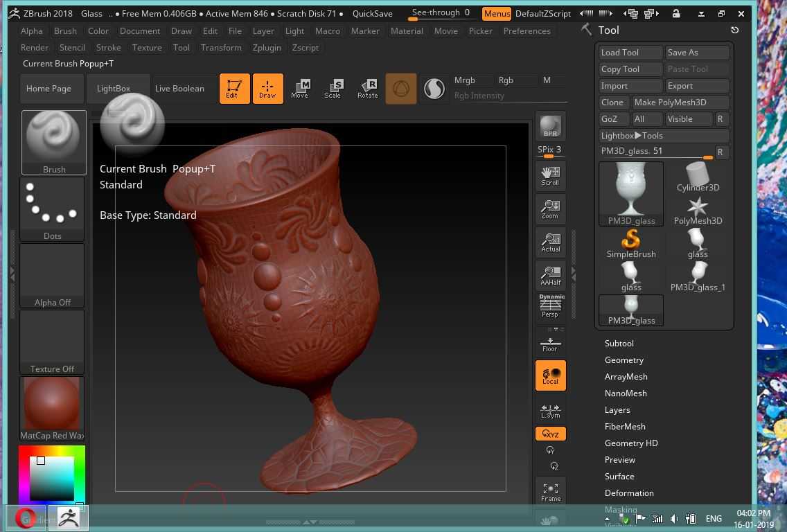This screenshot has height=532, width=787.
Task: Toggle Dynamic Persp perspective mode
Action: pos(551,305)
